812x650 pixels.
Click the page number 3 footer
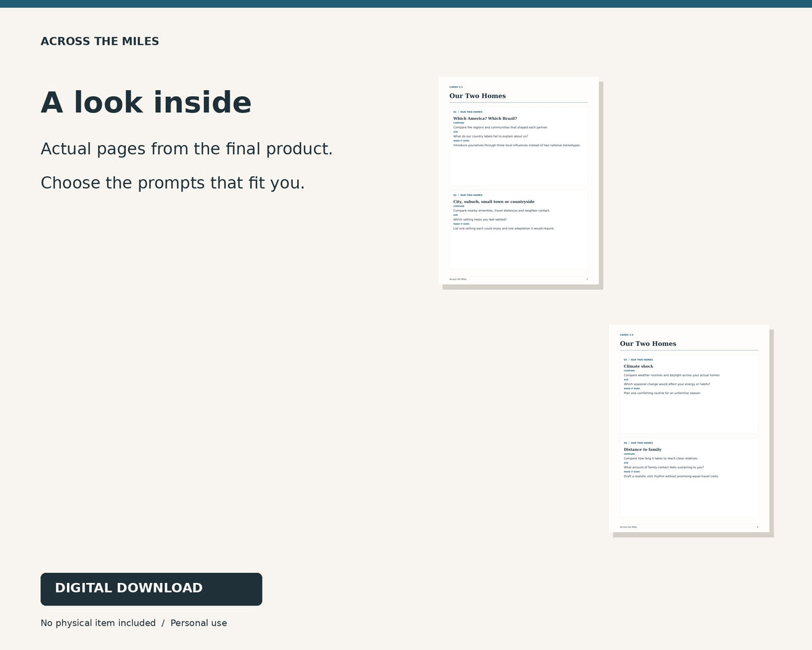click(x=587, y=279)
